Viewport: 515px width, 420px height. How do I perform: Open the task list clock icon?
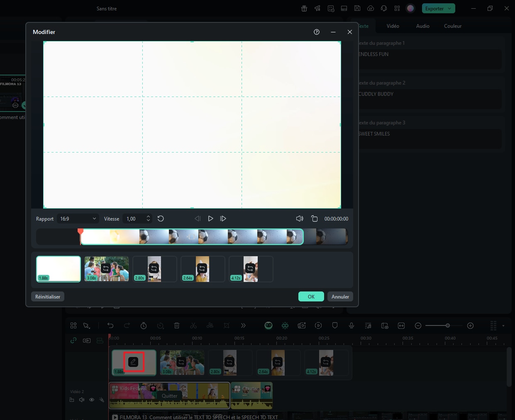click(x=331, y=8)
